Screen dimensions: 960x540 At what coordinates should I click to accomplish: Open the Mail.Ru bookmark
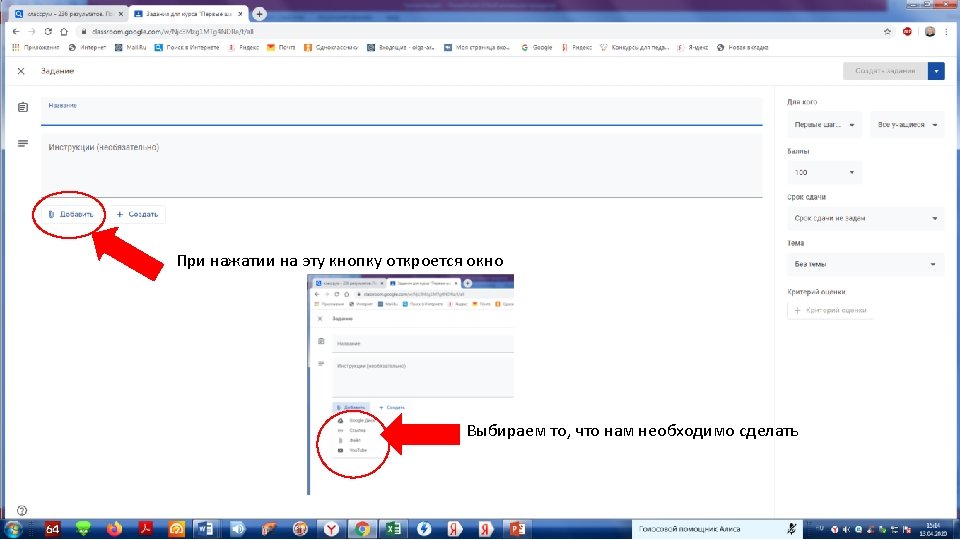pyautogui.click(x=130, y=47)
